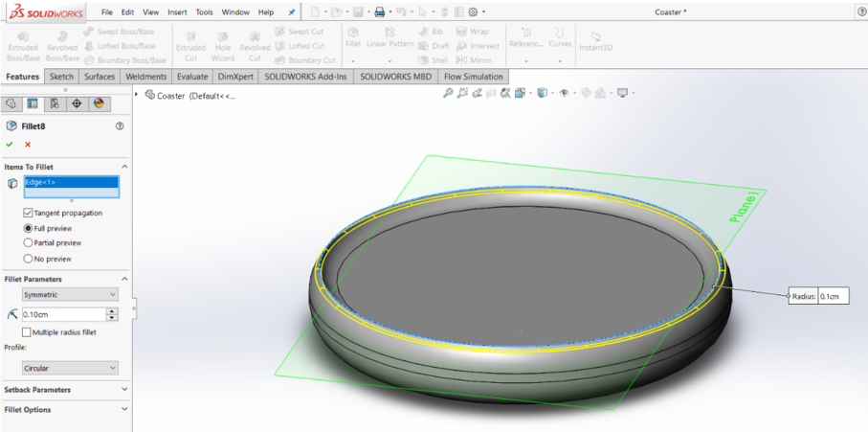The height and width of the screenshot is (432, 868).
Task: Click the Extruded Boss/Base tool
Action: [23, 46]
